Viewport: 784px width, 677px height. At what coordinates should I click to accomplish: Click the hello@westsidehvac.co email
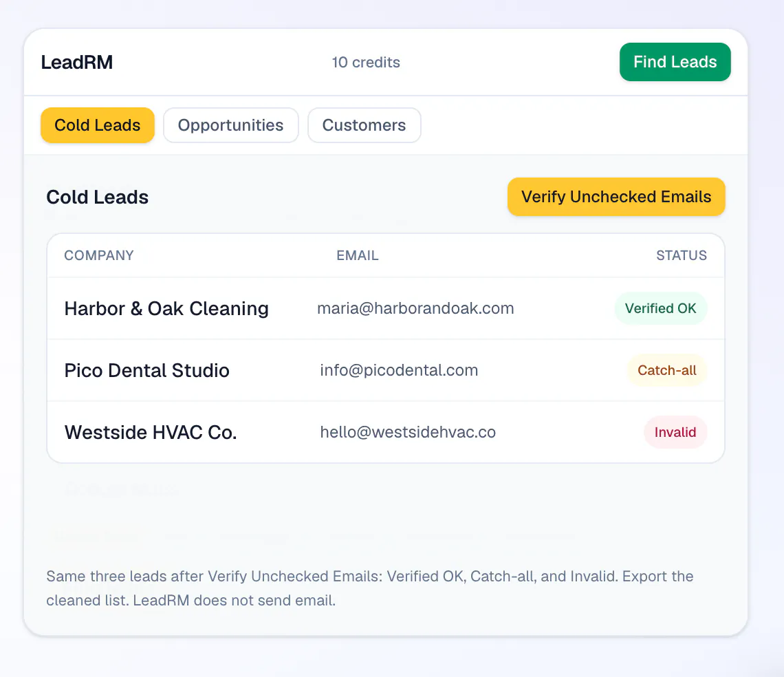click(x=408, y=432)
